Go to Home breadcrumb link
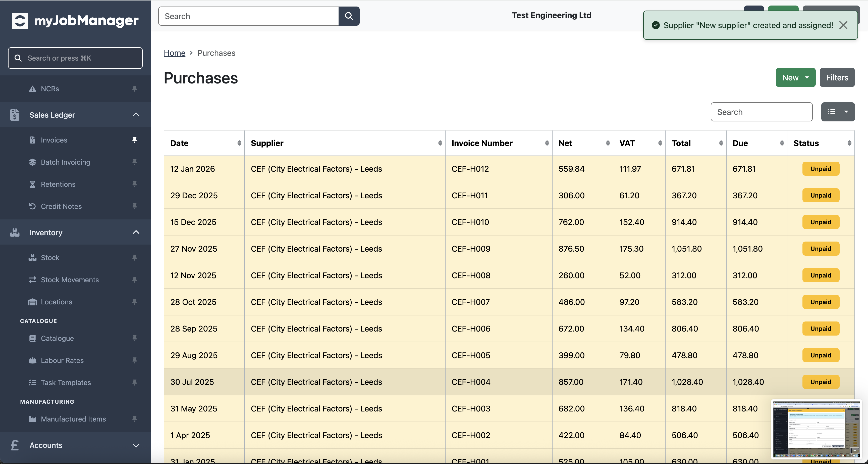 [174, 53]
